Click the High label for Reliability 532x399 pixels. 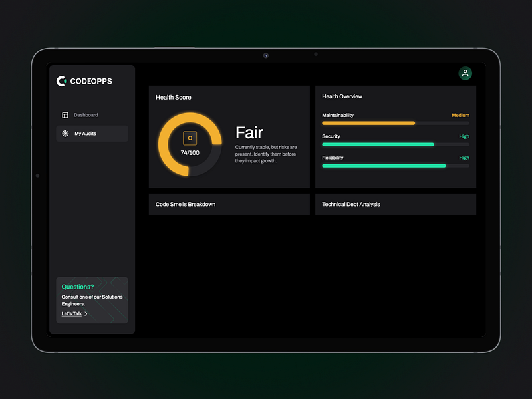pos(464,158)
